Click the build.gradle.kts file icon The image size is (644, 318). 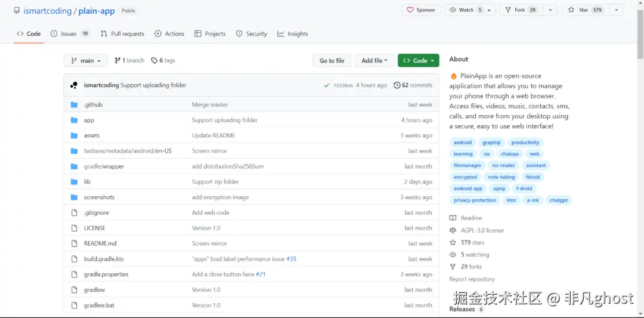click(x=75, y=259)
